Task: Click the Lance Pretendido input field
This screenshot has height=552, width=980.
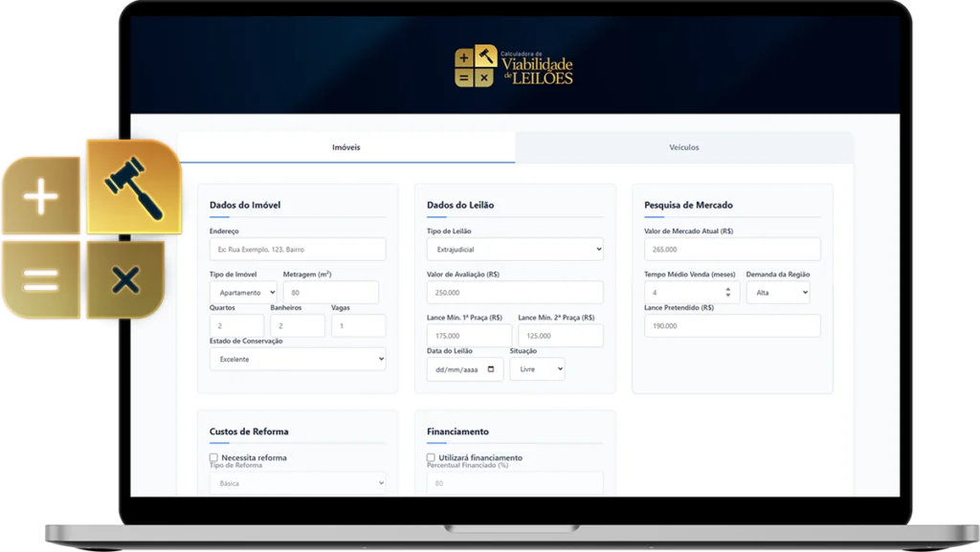Action: point(732,326)
